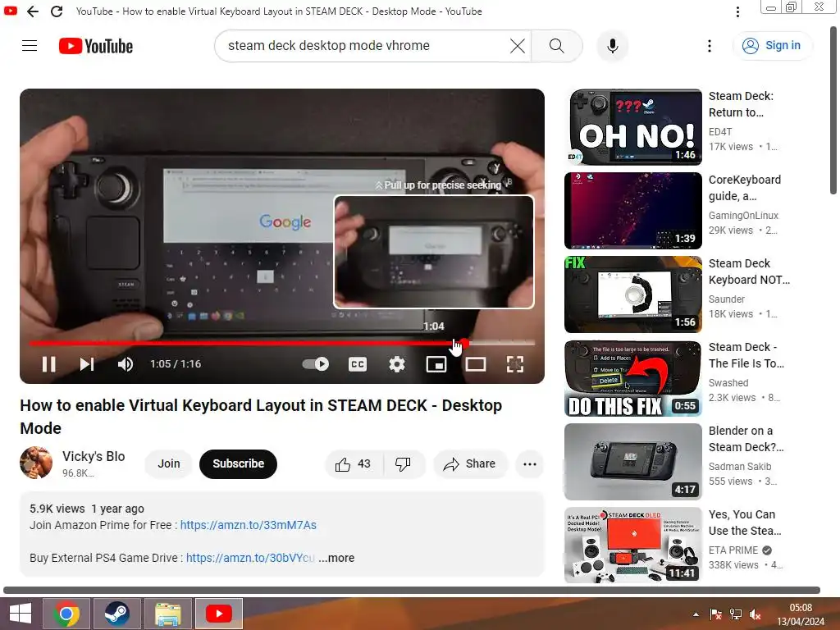The width and height of the screenshot is (840, 630).
Task: Open the Vicky's Blo channel name
Action: (94, 456)
